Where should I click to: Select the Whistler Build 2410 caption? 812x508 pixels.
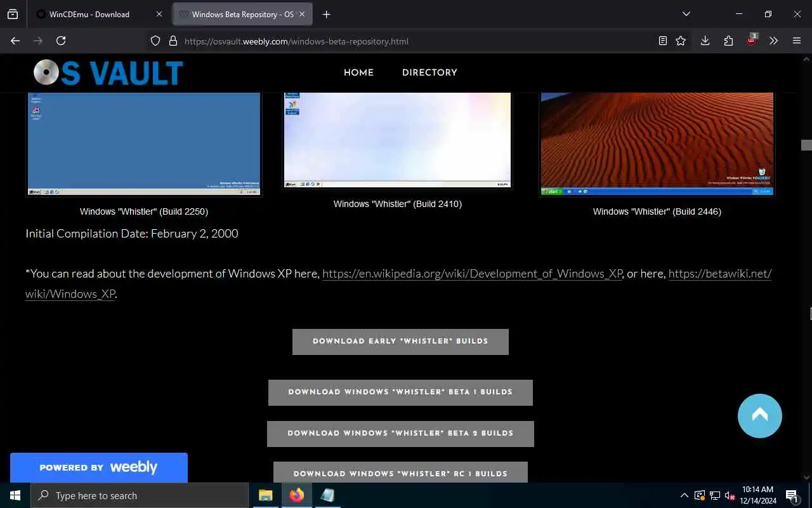click(x=398, y=204)
